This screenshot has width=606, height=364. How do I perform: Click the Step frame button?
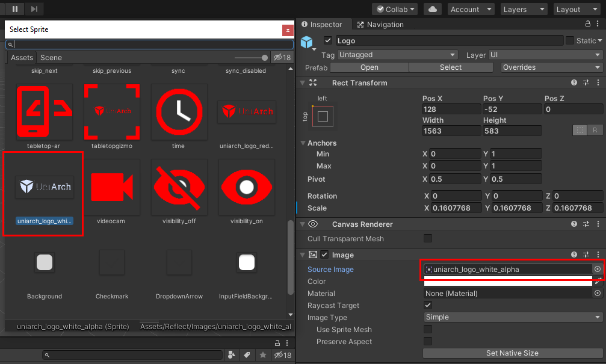(x=34, y=9)
